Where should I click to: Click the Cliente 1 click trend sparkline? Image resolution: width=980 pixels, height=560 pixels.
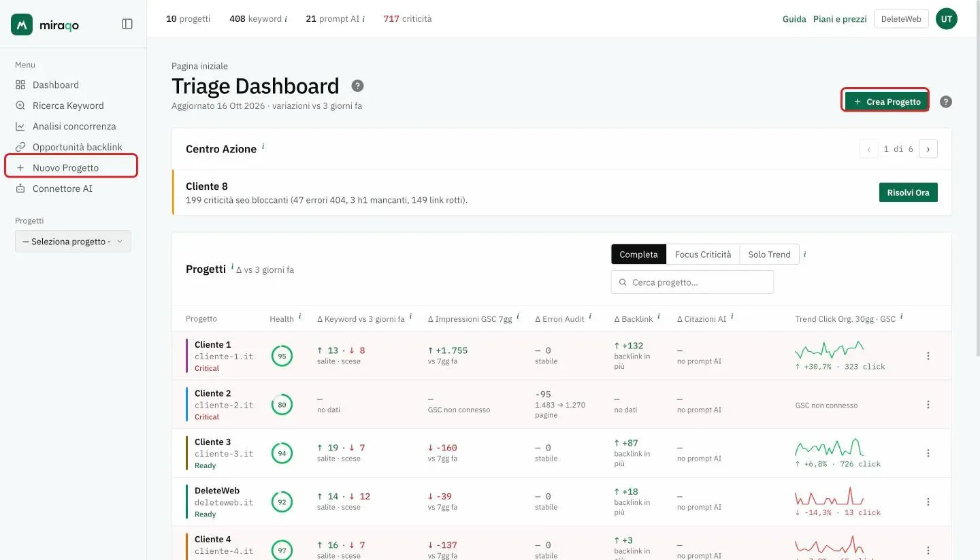829,350
